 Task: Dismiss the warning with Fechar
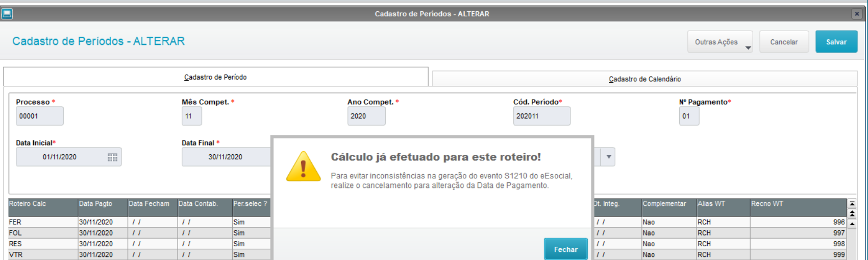coord(565,249)
